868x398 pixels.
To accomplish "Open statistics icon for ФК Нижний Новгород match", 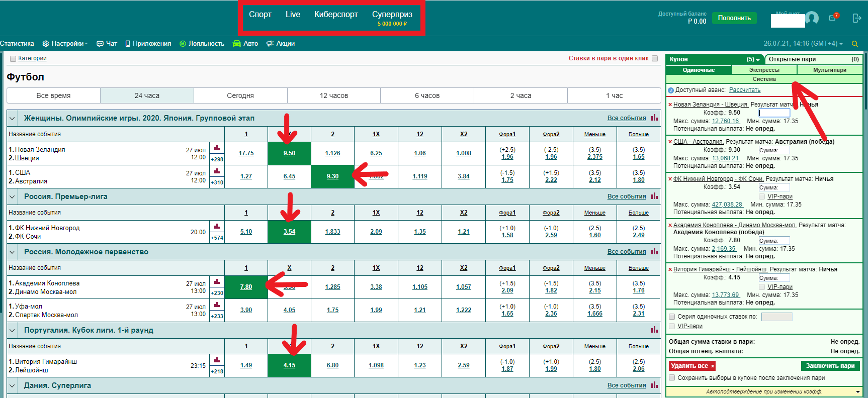I will tap(217, 227).
